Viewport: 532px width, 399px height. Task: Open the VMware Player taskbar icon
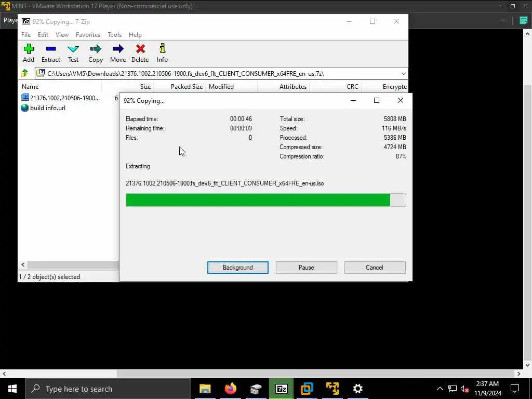tap(332, 389)
